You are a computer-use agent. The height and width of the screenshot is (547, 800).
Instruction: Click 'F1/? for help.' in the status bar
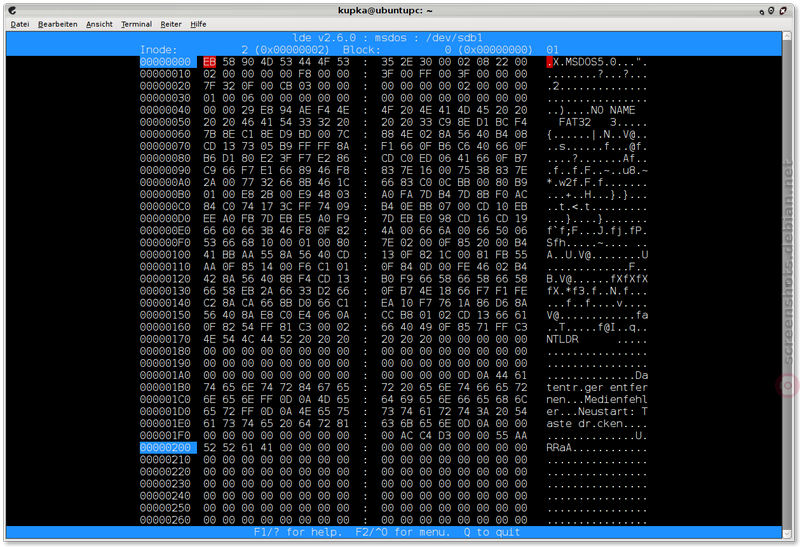tap(298, 532)
